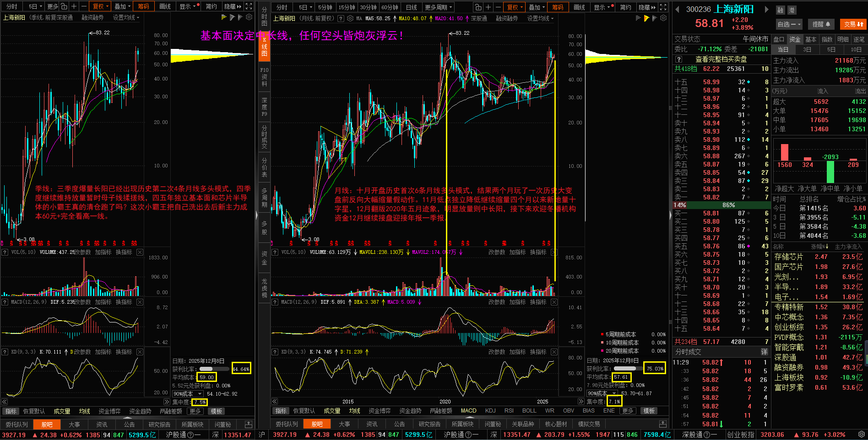Close the left chart VOL indicator panel

click(x=140, y=252)
